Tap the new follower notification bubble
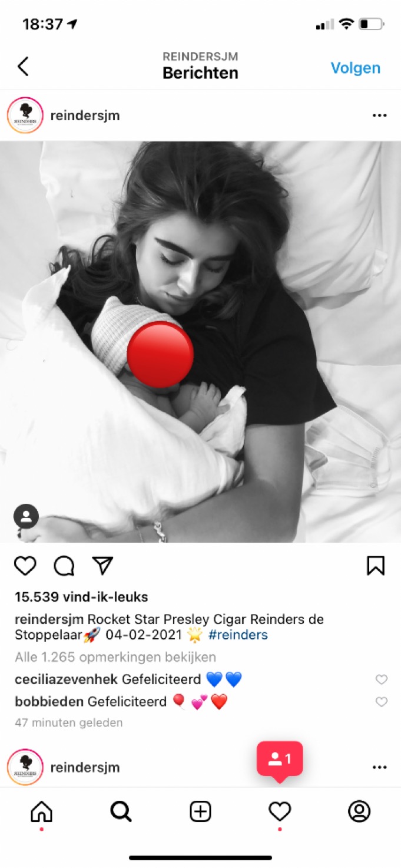Screen dimensions: 401x868 280,760
